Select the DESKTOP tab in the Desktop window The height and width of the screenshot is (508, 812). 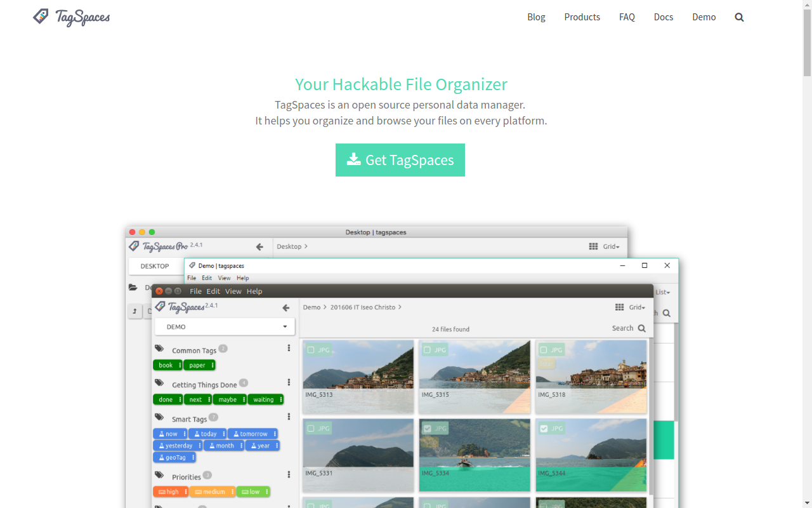point(155,266)
